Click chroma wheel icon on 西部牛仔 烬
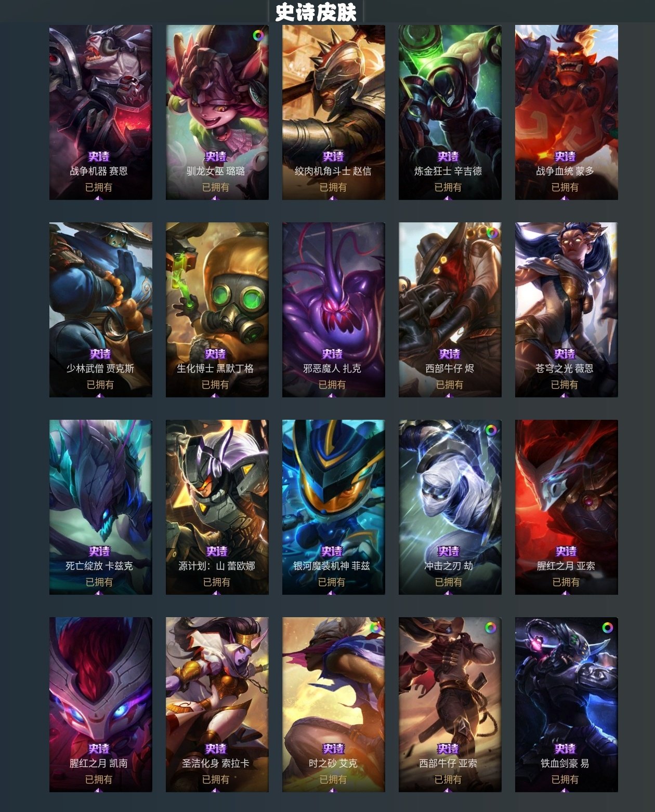This screenshot has height=812, width=655. [x=491, y=233]
